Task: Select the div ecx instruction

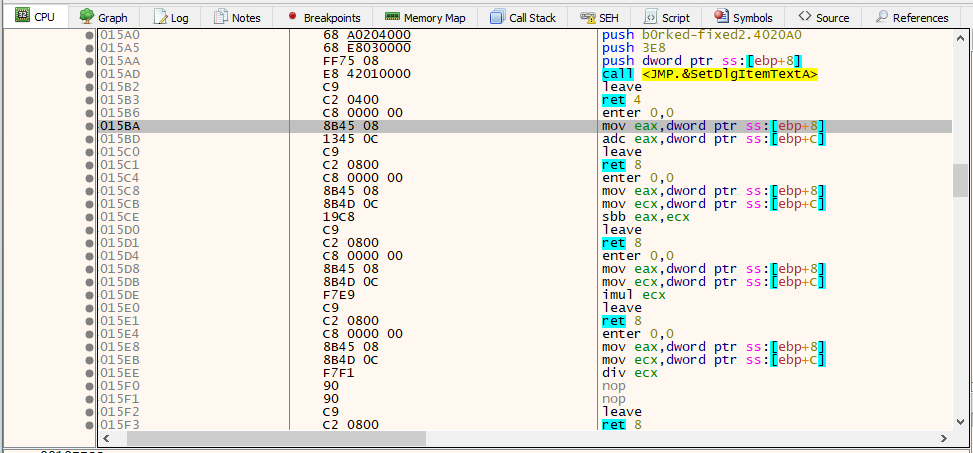Action: (x=630, y=374)
